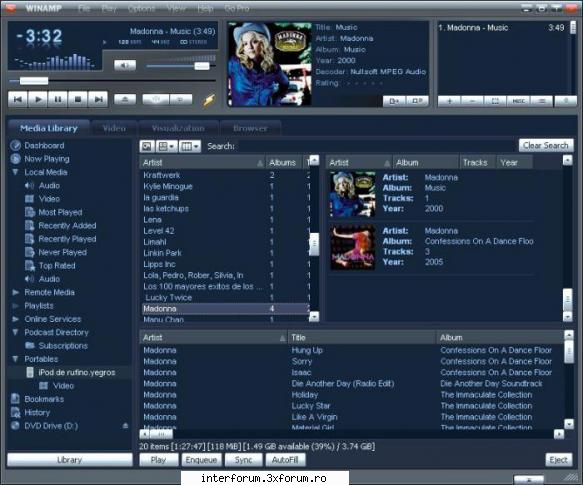This screenshot has height=485, width=583.
Task: Switch to the Video tab
Action: (114, 128)
